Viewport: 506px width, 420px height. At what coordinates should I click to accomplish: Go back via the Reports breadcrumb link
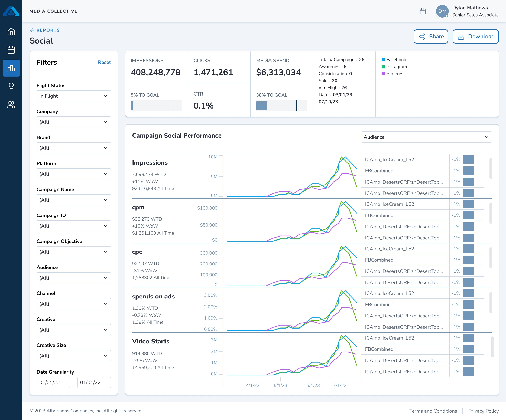(45, 30)
